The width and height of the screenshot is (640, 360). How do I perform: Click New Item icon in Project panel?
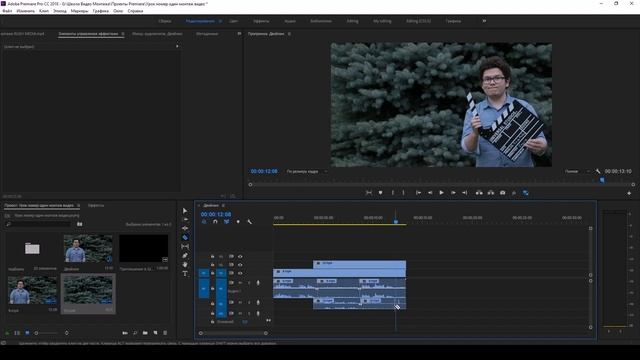pyautogui.click(x=155, y=333)
